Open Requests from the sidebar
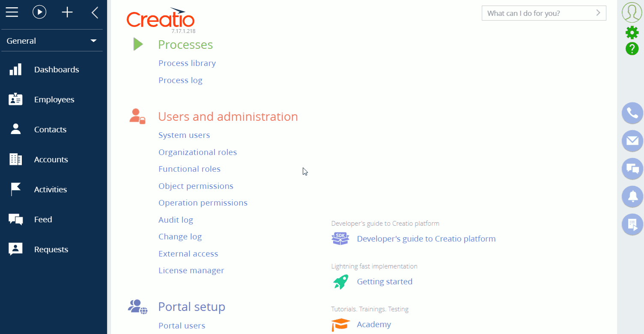Screen dimensions: 644x334 [51, 249]
